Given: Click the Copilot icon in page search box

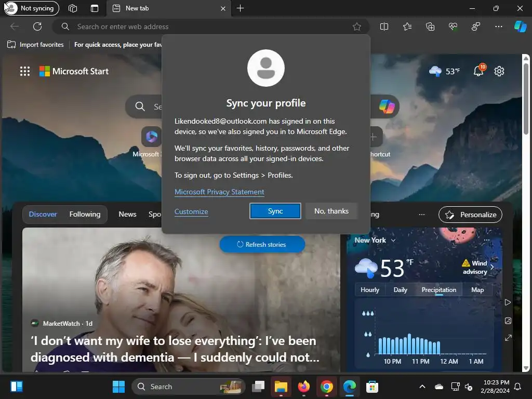Looking at the screenshot, I should (x=387, y=107).
